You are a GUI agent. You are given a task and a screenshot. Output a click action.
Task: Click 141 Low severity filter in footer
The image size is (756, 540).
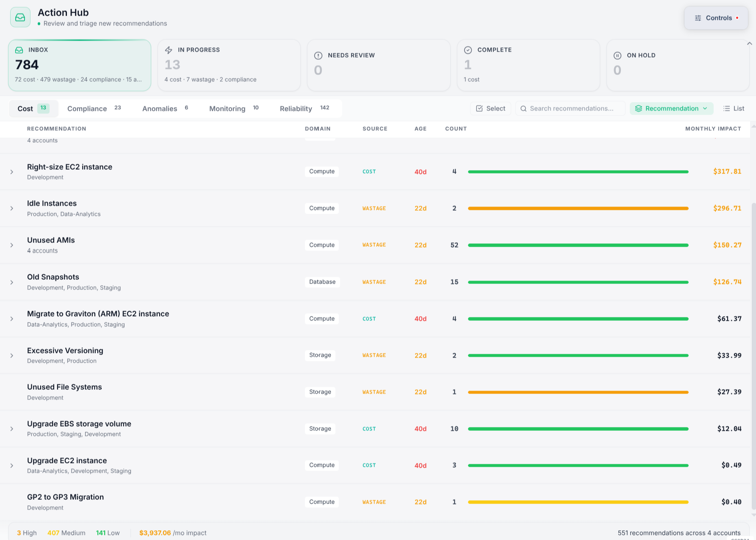pyautogui.click(x=108, y=533)
